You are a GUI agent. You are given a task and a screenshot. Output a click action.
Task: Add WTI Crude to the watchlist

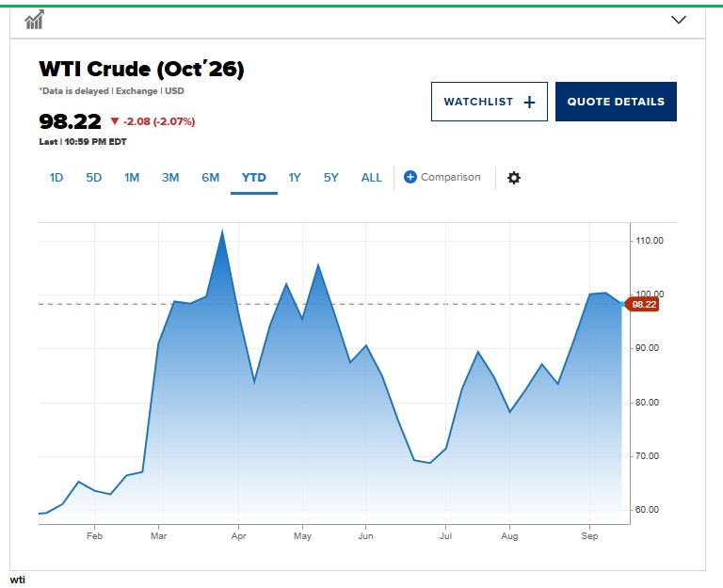(x=490, y=102)
